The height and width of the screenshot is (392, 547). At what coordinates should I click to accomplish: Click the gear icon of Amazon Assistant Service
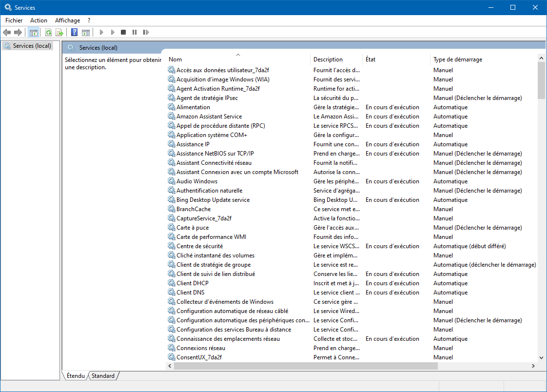(171, 116)
